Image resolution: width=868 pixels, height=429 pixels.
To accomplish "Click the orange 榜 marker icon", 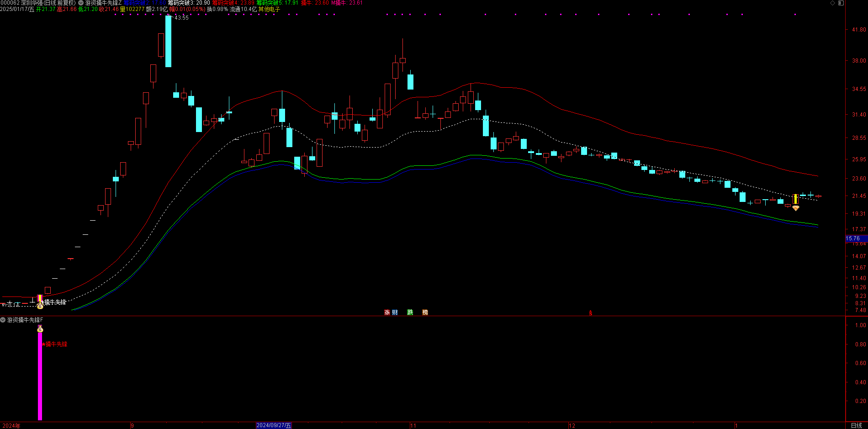I will point(425,312).
